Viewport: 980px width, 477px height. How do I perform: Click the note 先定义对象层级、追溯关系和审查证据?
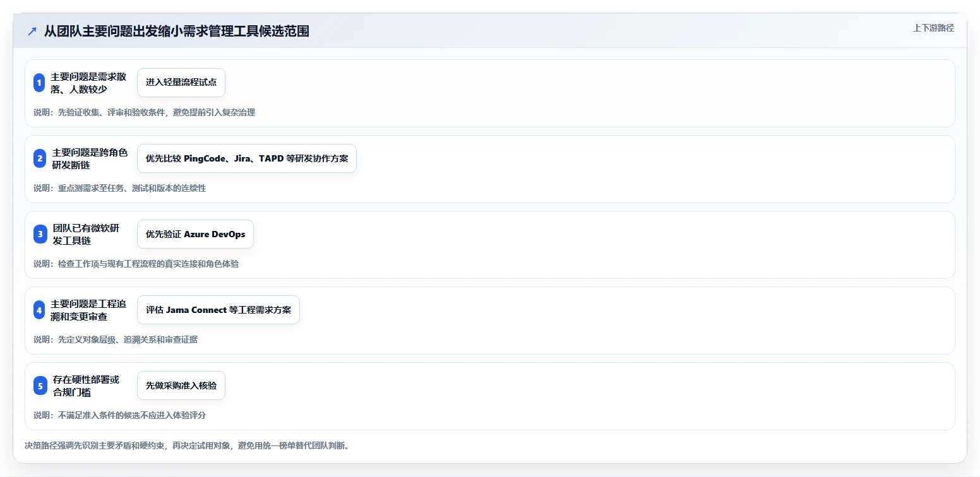coord(116,339)
